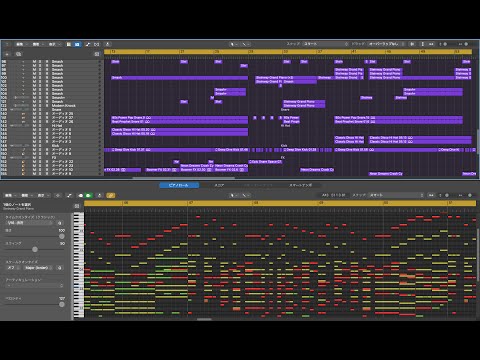The height and width of the screenshot is (360, 480).
Task: Click the automation curve icon in tracks toolbar
Action: coord(88,44)
